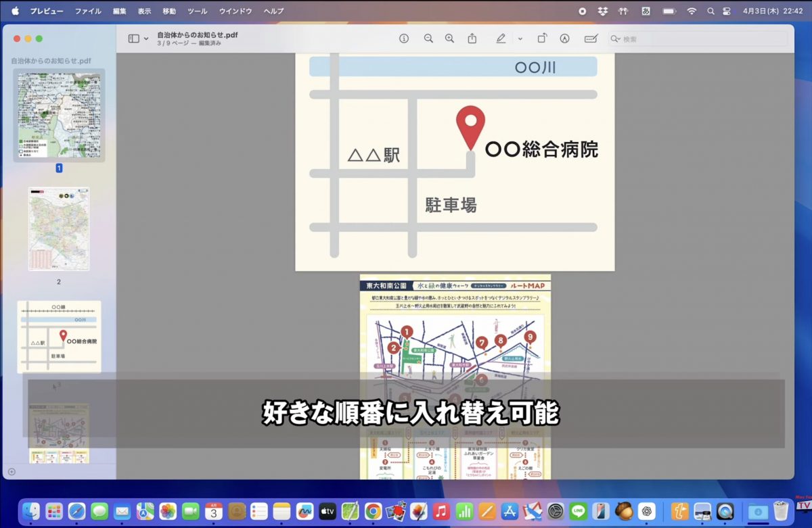The height and width of the screenshot is (528, 812).
Task: Open Pages from the Dock
Action: click(487, 511)
